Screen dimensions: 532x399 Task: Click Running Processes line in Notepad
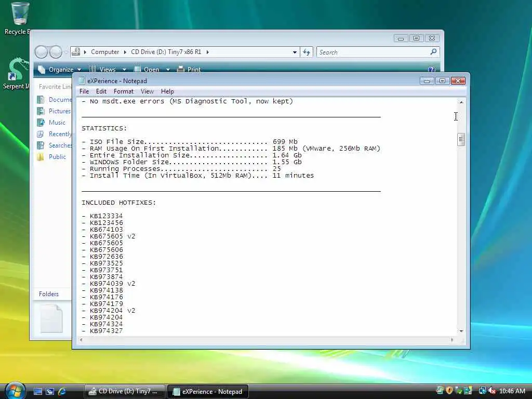click(x=181, y=169)
